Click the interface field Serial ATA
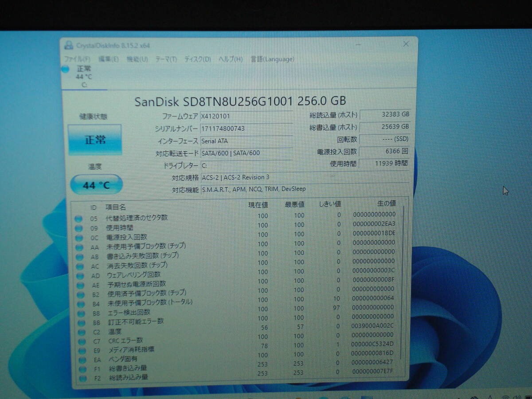532x399 pixels. tap(246, 141)
